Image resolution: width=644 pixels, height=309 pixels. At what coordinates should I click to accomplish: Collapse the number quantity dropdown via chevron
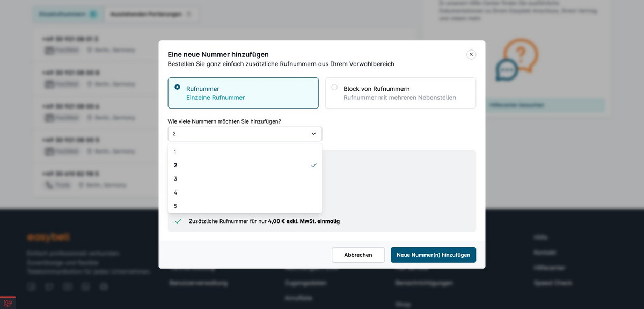(313, 134)
